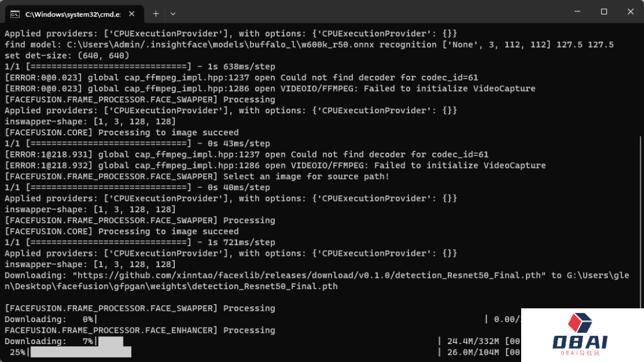The height and width of the screenshot is (362, 644).
Task: Close the terminal window
Action: (630, 12)
